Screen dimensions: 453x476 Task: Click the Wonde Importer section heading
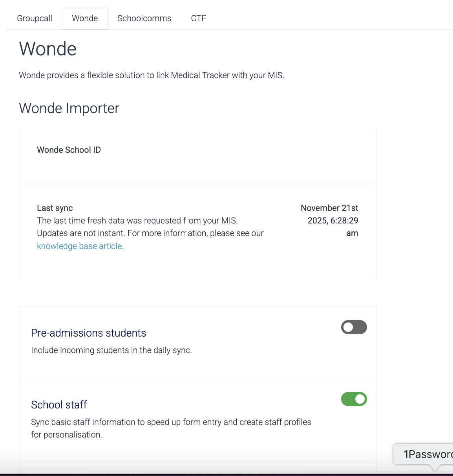tap(69, 108)
